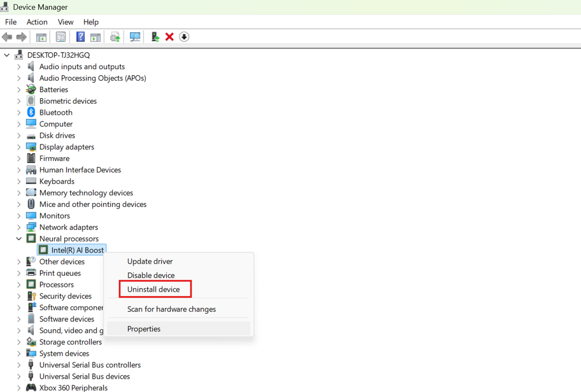This screenshot has width=581, height=392.
Task: Expand the Bluetooth category
Action: (19, 112)
